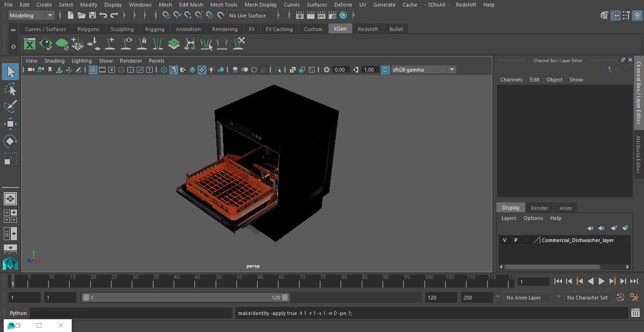Image resolution: width=644 pixels, height=332 pixels.
Task: Click the XGen preview eye icon
Action: click(46, 44)
